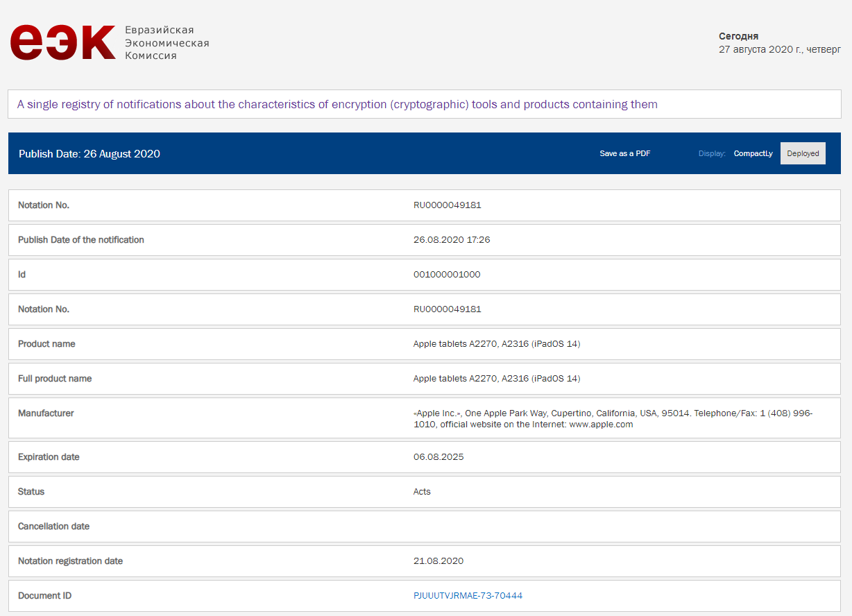The height and width of the screenshot is (616, 852).
Task: Click the Publish Date: 26 August 2020 header
Action: 90,154
